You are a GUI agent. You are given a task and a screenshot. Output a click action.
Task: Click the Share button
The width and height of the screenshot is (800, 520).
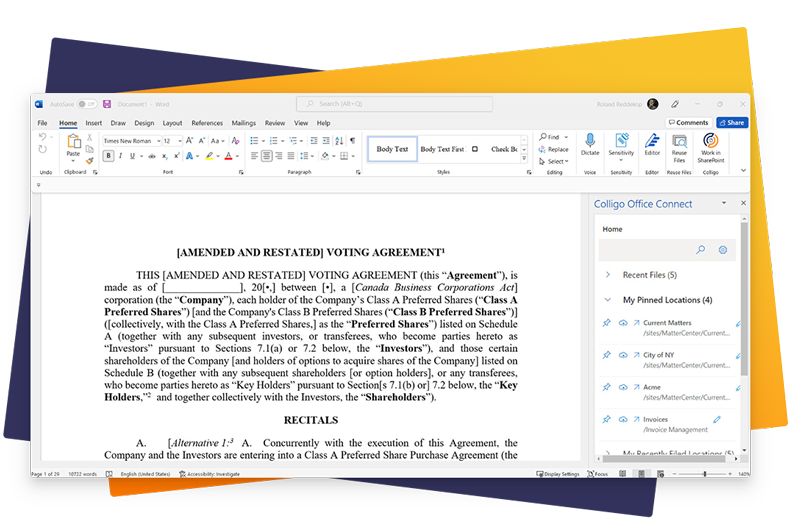click(x=732, y=123)
